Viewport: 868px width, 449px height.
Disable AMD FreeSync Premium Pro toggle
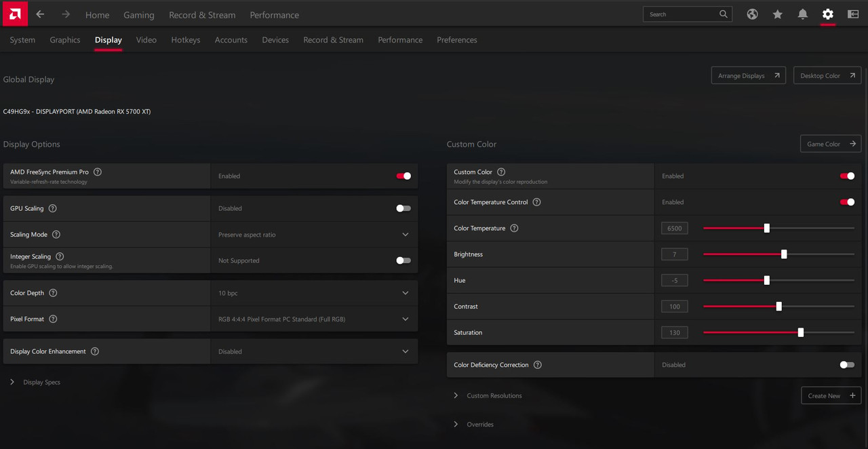403,176
